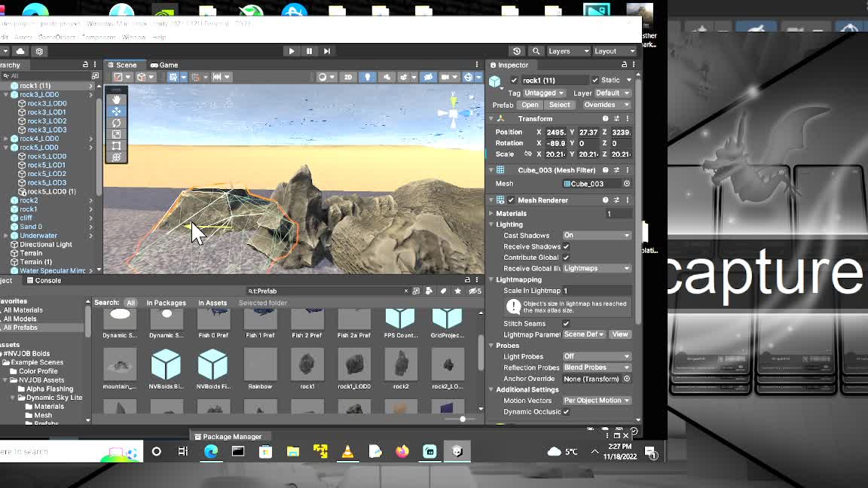Select the Transform tool in the scene

pos(116,157)
